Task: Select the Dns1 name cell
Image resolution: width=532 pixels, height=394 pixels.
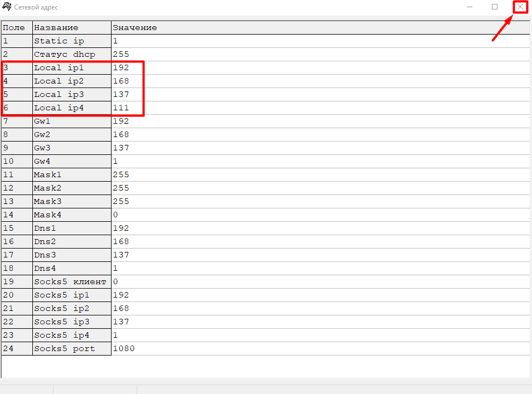Action: pyautogui.click(x=72, y=228)
